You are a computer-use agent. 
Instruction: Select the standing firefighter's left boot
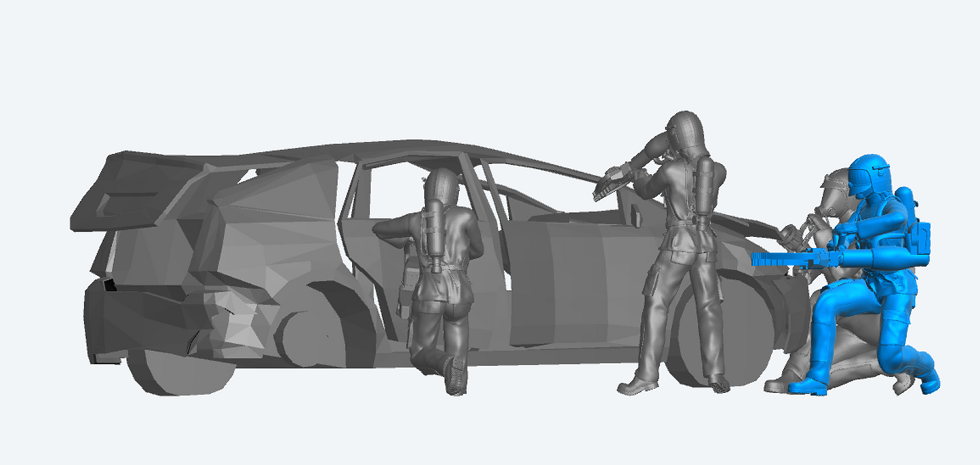tap(638, 386)
